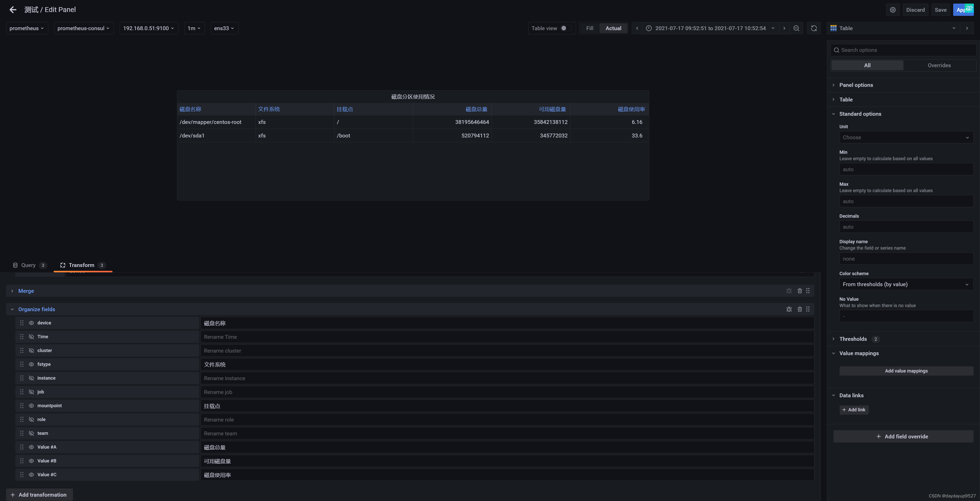Click the Discard button

click(915, 10)
